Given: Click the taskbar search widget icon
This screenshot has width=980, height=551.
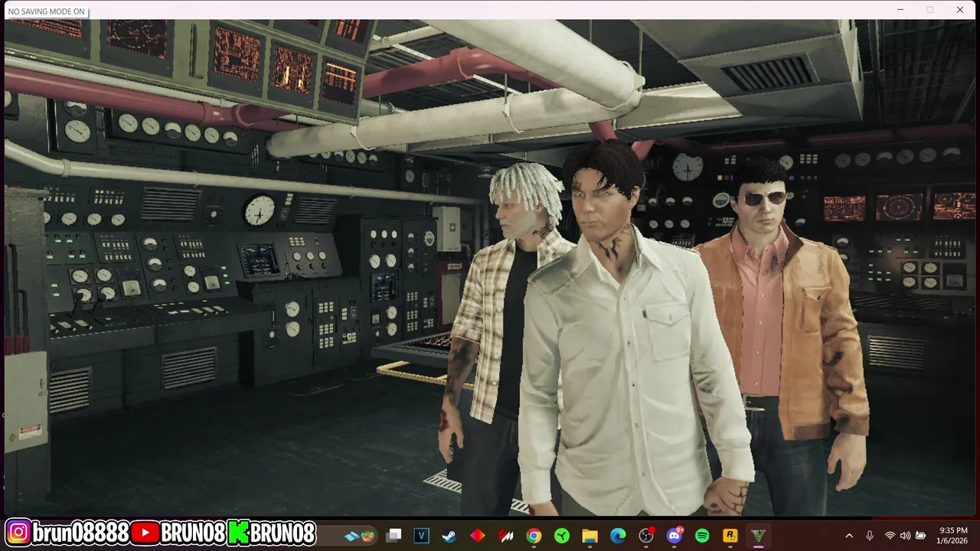Looking at the screenshot, I should click(x=360, y=536).
